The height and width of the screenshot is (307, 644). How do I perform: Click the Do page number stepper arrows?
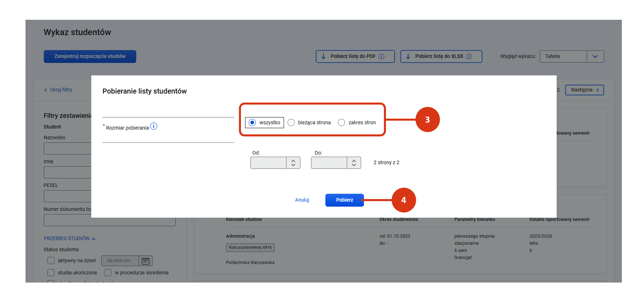click(x=354, y=163)
